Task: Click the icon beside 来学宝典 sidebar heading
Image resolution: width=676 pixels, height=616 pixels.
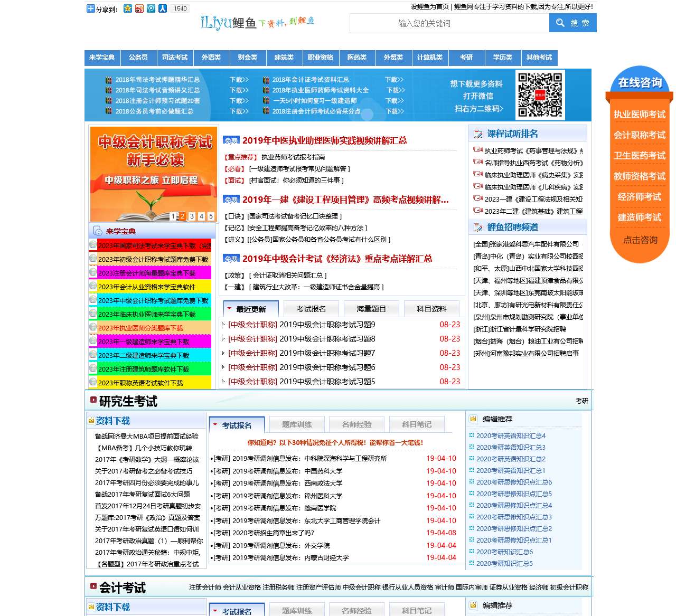Action: pos(98,231)
